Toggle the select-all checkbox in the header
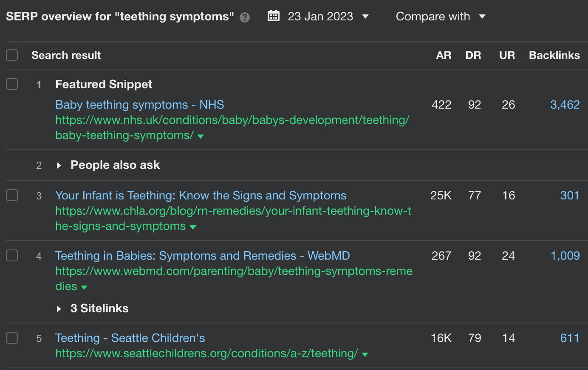 (x=12, y=55)
